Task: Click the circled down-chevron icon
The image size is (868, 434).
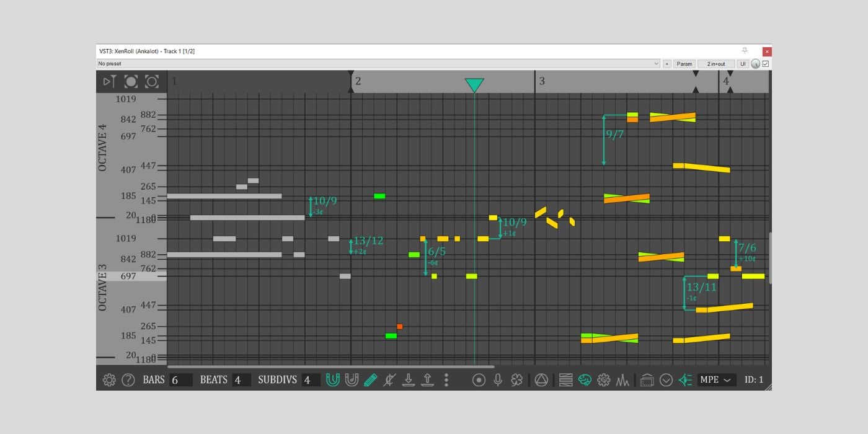Action: click(666, 380)
